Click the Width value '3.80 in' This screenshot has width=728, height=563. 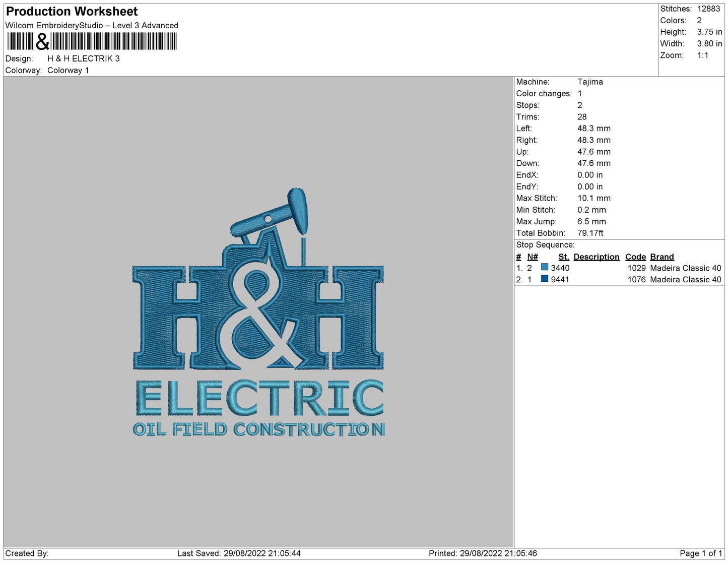click(x=709, y=44)
